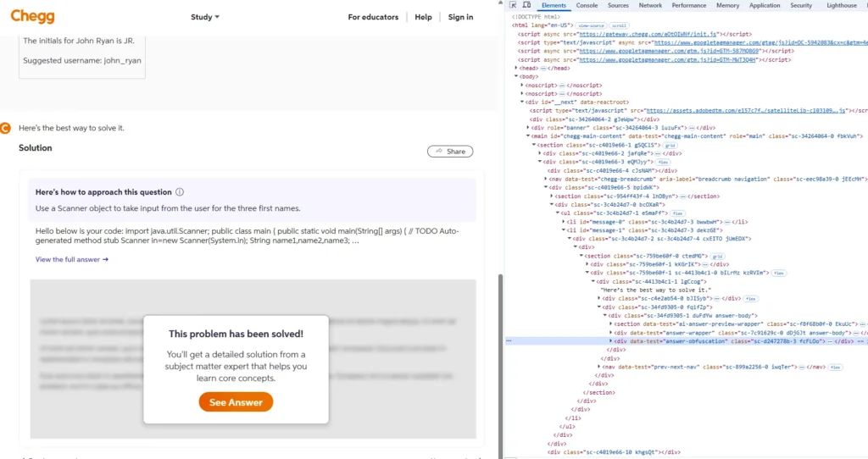868x459 pixels.
Task: Select the 'Here's the best way to solve it.' text node
Action: point(655,290)
